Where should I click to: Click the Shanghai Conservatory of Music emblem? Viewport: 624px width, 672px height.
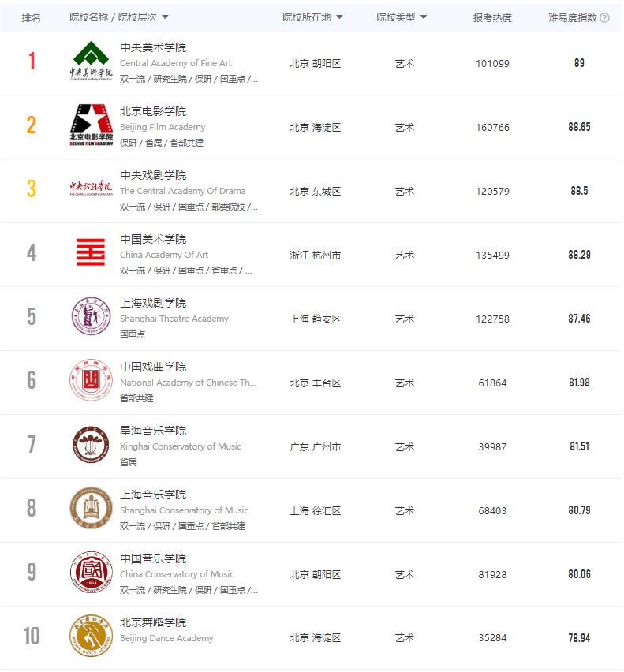click(x=91, y=508)
